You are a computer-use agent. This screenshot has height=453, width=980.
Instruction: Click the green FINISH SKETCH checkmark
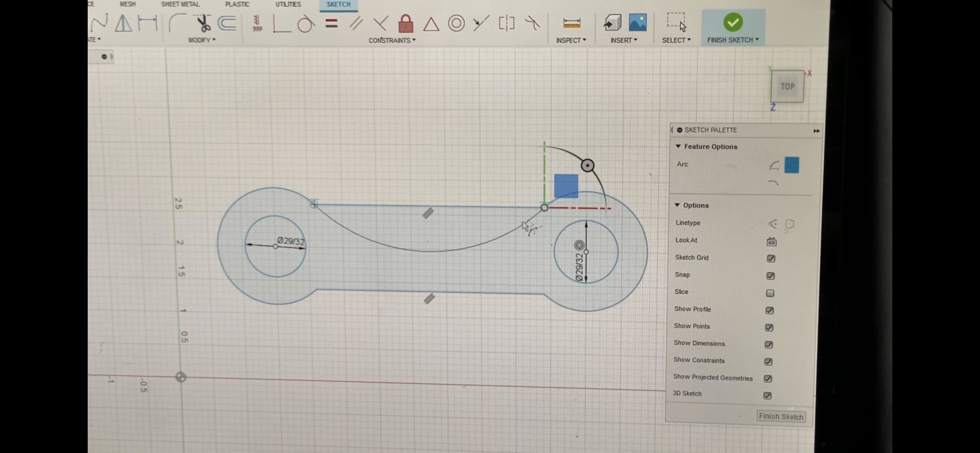733,22
